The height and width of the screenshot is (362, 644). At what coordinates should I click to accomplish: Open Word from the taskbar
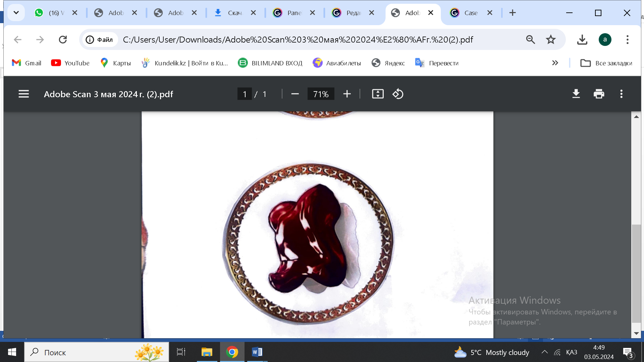pyautogui.click(x=257, y=352)
